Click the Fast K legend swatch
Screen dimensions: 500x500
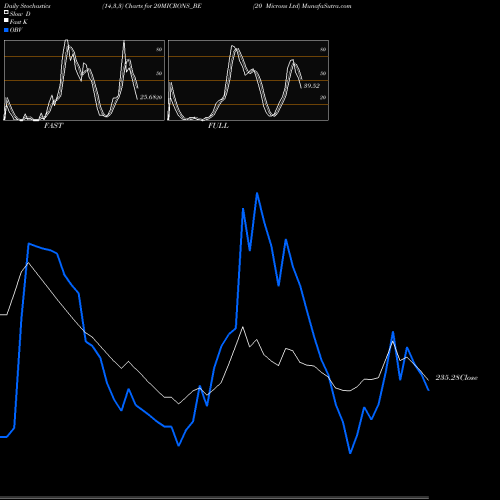point(6,20)
